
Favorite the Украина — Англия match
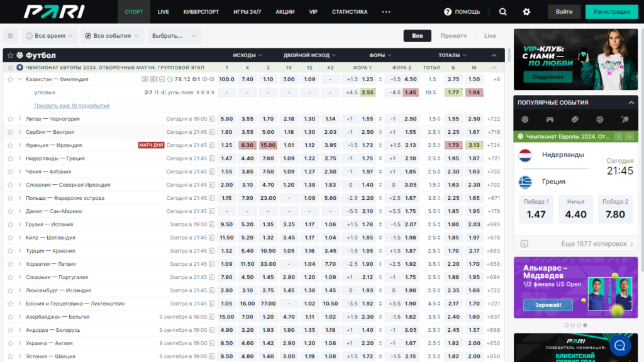(x=10, y=343)
